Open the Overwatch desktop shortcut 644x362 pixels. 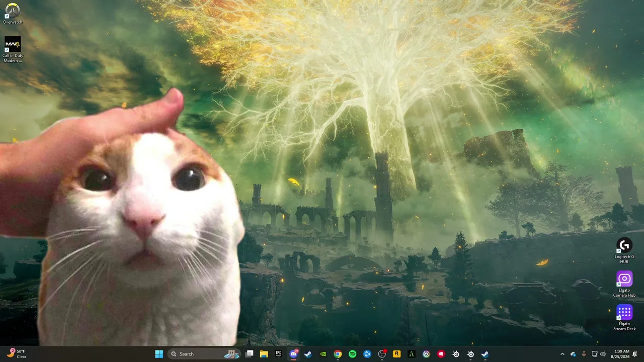pyautogui.click(x=13, y=14)
